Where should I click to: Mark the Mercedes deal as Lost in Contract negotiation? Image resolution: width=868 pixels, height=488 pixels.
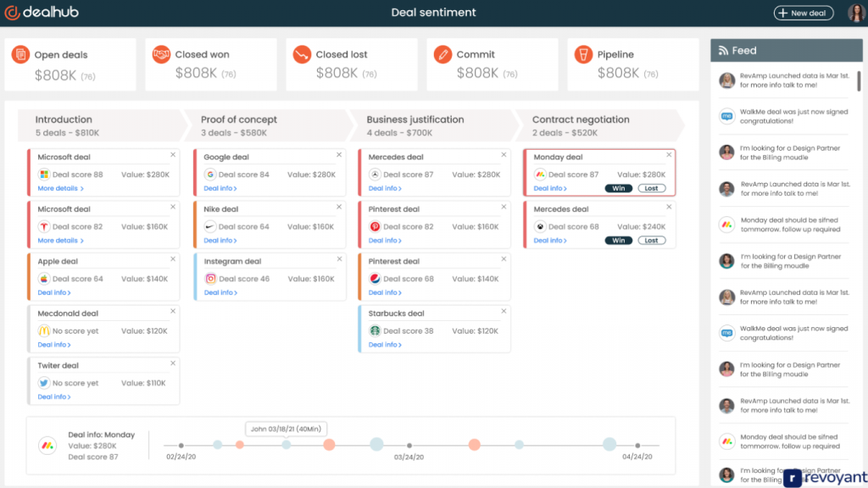(651, 241)
